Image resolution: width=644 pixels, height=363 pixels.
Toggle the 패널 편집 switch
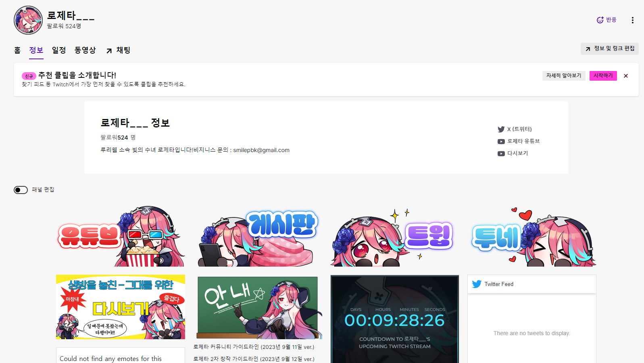click(21, 190)
